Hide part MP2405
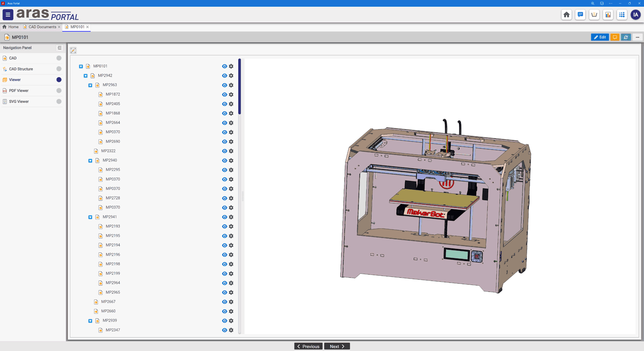This screenshot has width=644, height=351. click(x=225, y=104)
